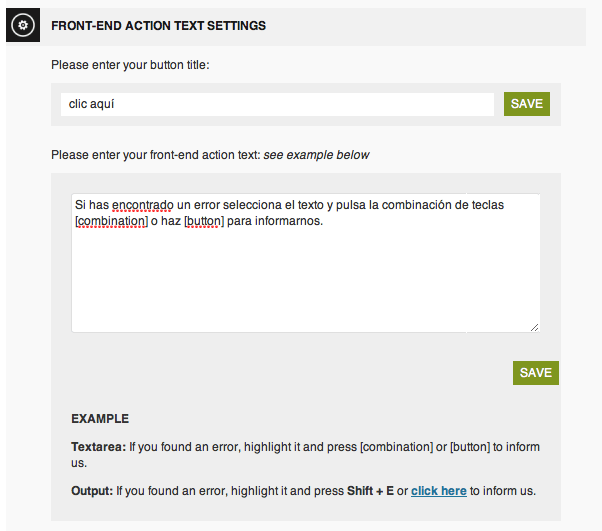The height and width of the screenshot is (531, 602).
Task: Click the EXAMPLE heading
Action: (x=100, y=419)
